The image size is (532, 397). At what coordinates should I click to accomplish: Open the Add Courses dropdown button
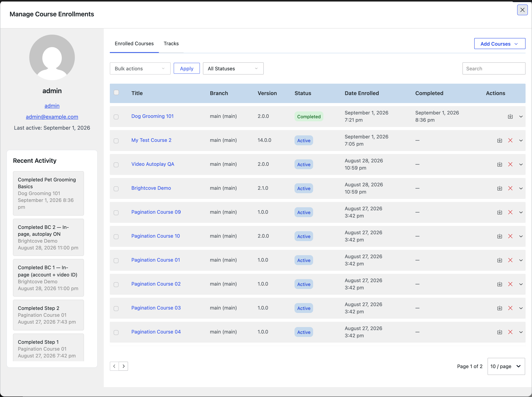[x=500, y=44]
